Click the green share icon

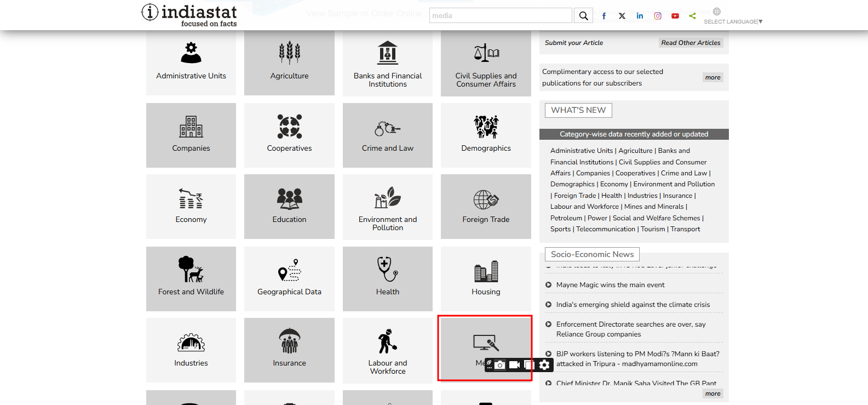(x=693, y=16)
